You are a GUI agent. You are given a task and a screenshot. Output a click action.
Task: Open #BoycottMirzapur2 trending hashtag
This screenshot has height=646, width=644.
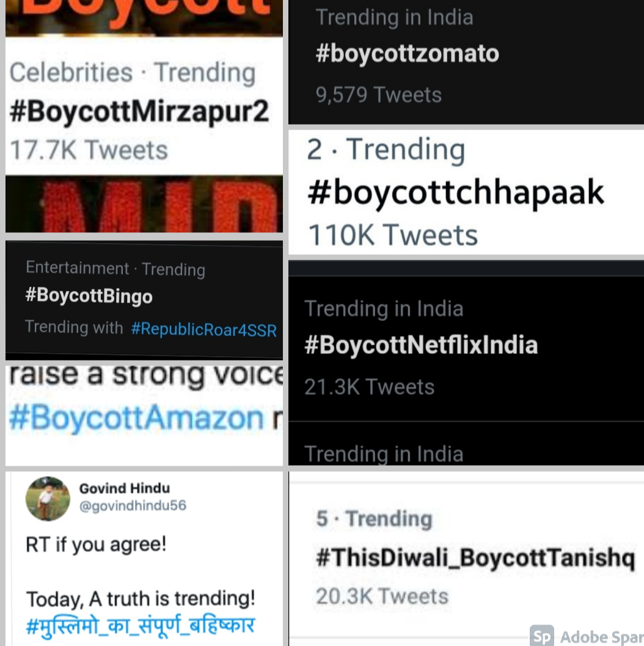pyautogui.click(x=139, y=112)
